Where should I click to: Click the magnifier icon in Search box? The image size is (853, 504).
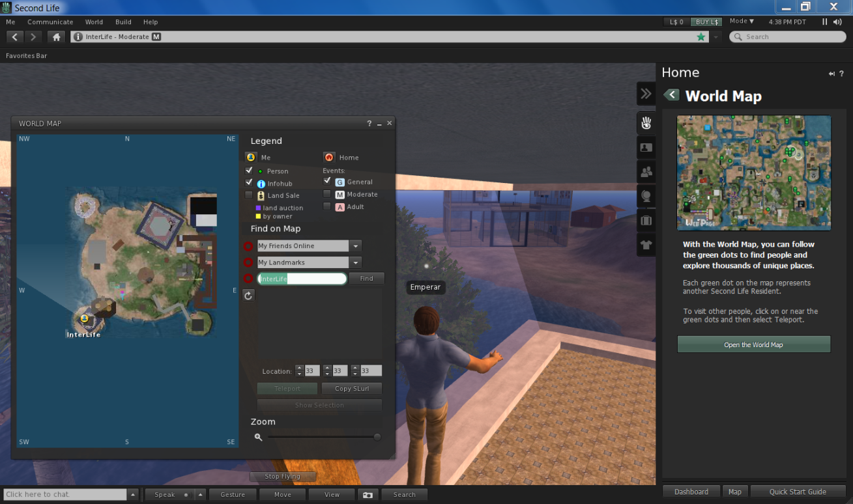(x=738, y=37)
